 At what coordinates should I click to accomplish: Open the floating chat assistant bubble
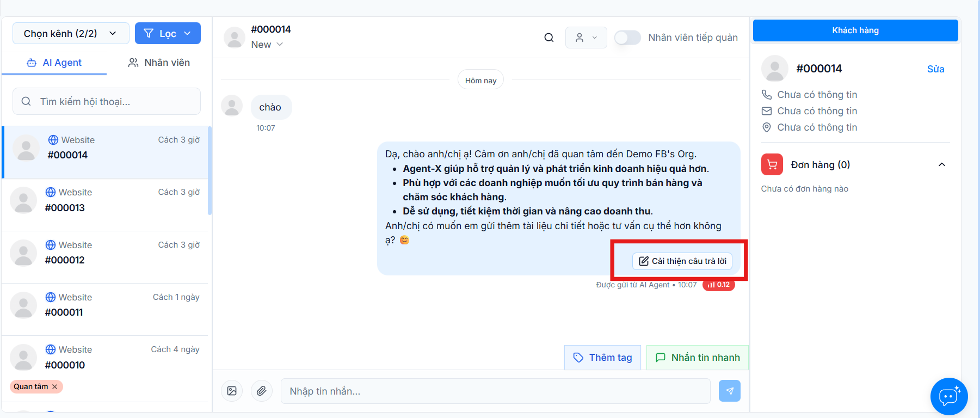click(x=949, y=396)
